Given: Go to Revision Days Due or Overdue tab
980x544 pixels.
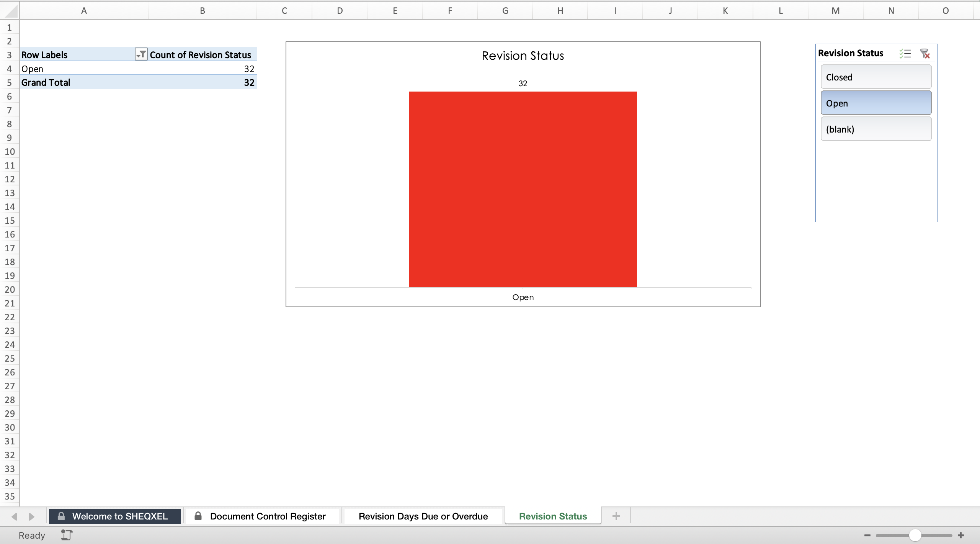Looking at the screenshot, I should click(423, 516).
